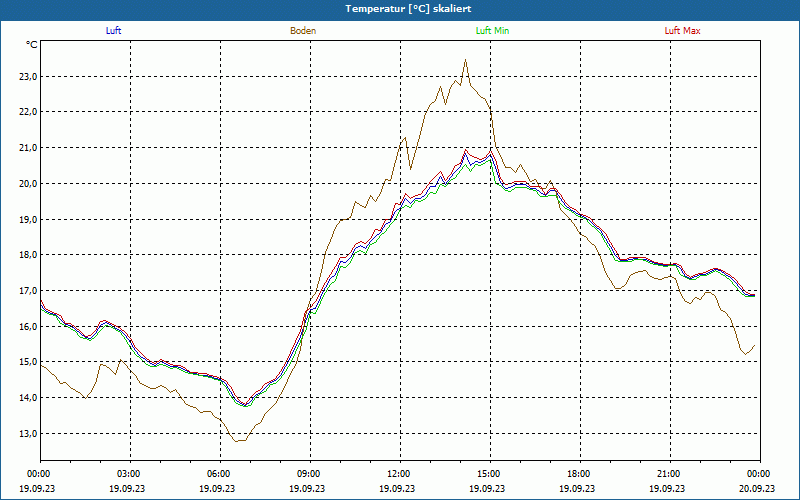Click the 09:00 time axis label
Image resolution: width=800 pixels, height=500 pixels.
click(x=310, y=474)
